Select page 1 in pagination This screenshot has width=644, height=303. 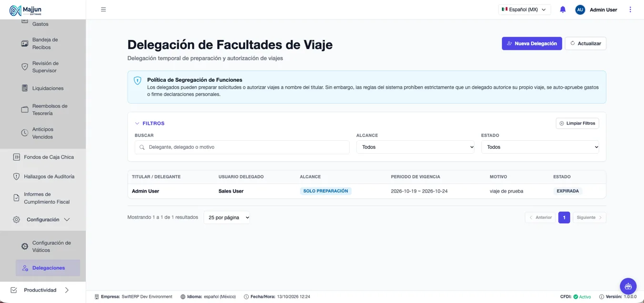click(x=564, y=217)
